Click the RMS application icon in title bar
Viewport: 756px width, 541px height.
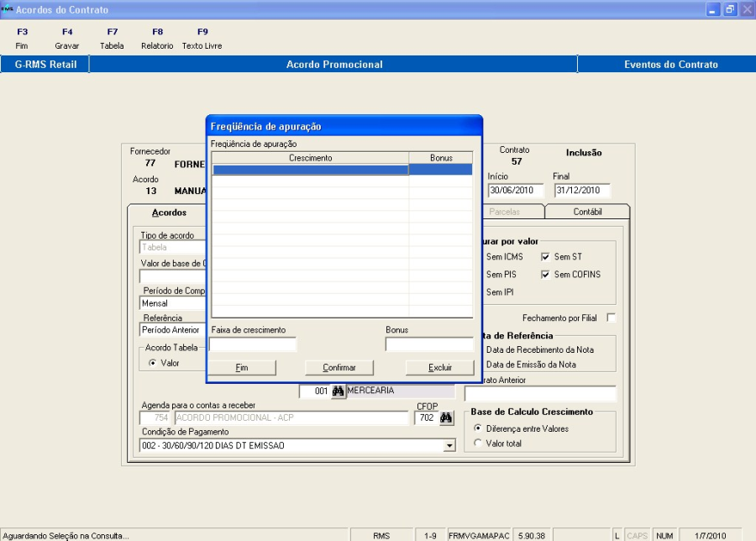(8, 9)
